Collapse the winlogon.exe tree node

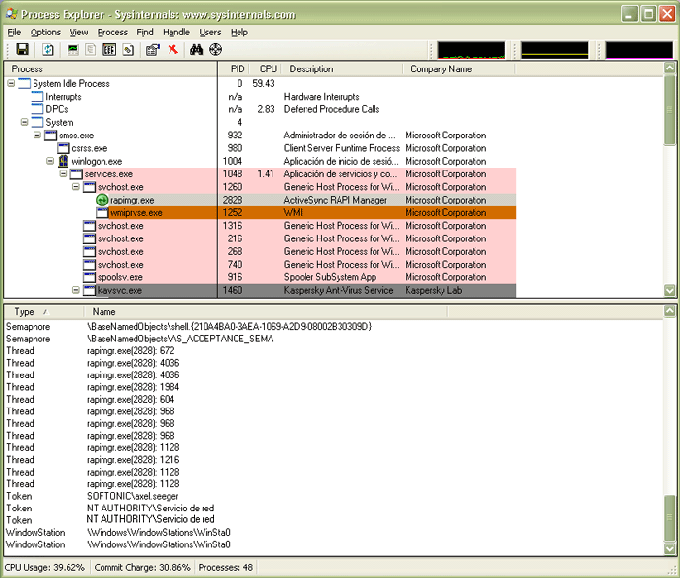tap(50, 161)
